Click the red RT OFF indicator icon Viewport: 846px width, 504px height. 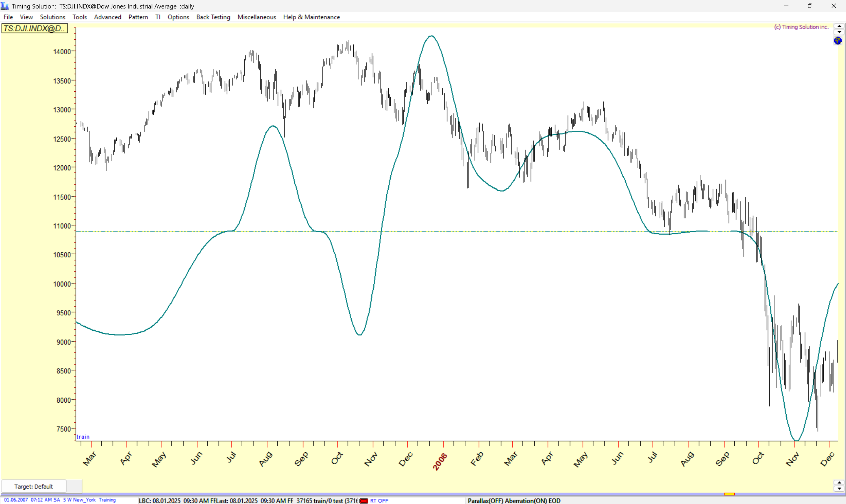click(x=364, y=500)
